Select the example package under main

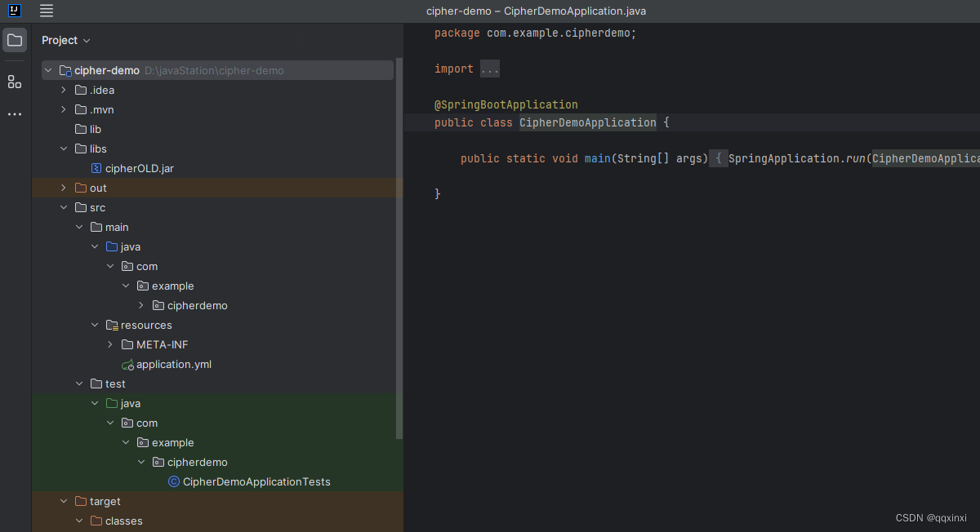pos(173,286)
